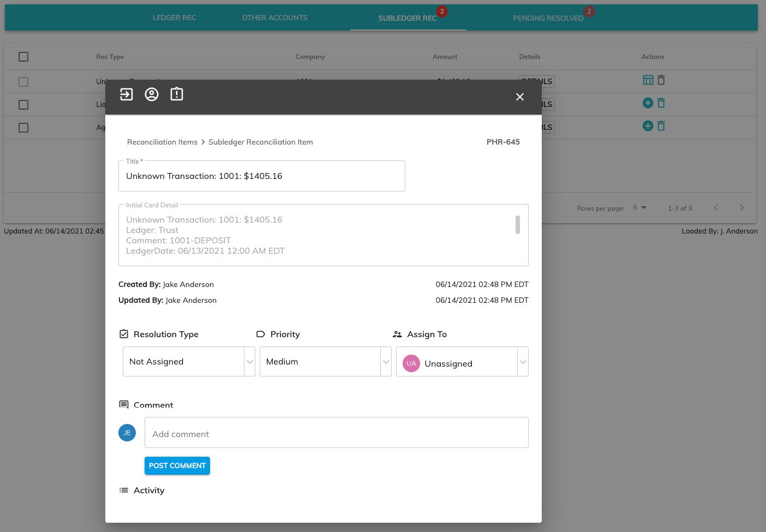Click the trash icon in first row actions
Viewport: 766px width, 532px height.
click(x=661, y=80)
